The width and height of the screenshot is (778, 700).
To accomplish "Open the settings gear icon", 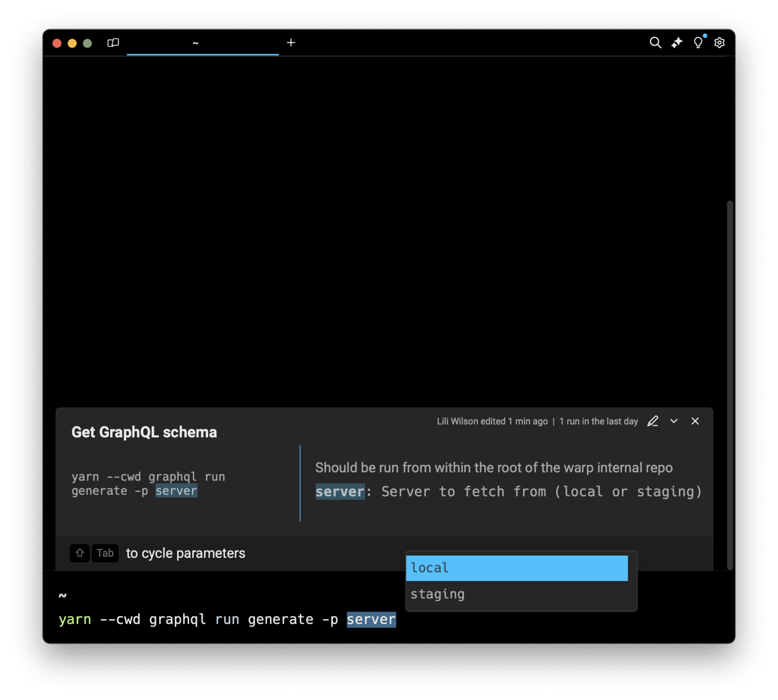I will click(719, 42).
